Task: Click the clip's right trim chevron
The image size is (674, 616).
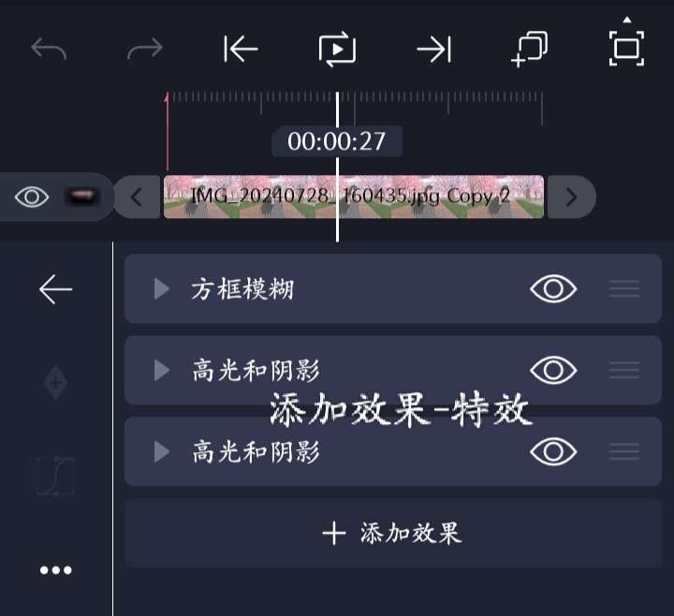Action: point(571,197)
